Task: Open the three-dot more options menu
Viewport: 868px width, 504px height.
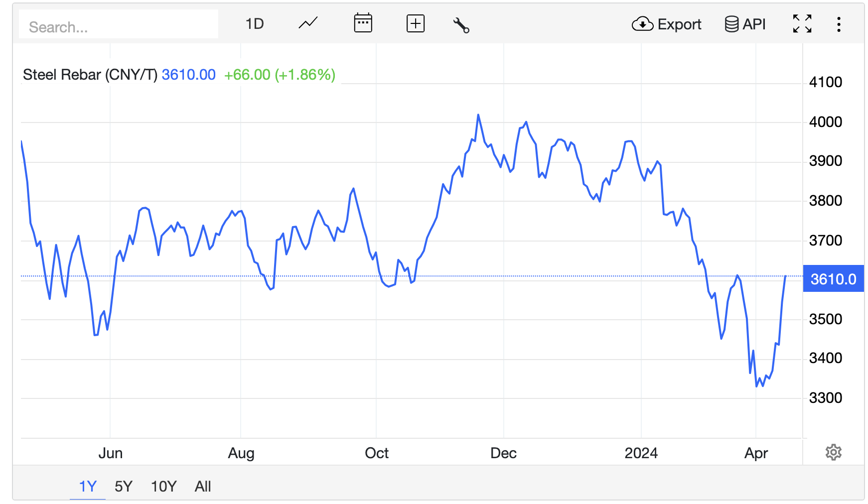Action: pyautogui.click(x=839, y=24)
